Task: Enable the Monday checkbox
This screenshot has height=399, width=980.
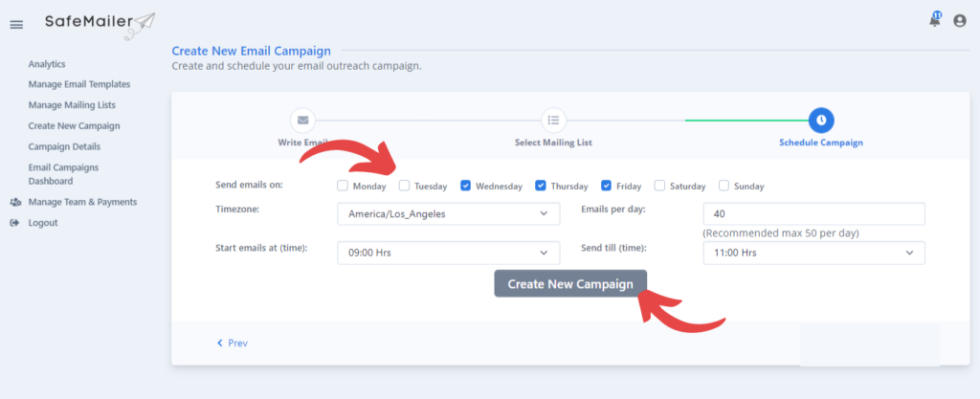Action: tap(342, 186)
